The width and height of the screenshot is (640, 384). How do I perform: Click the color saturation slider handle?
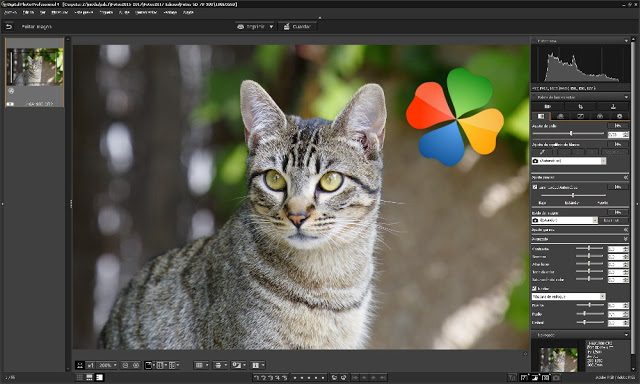(x=589, y=279)
